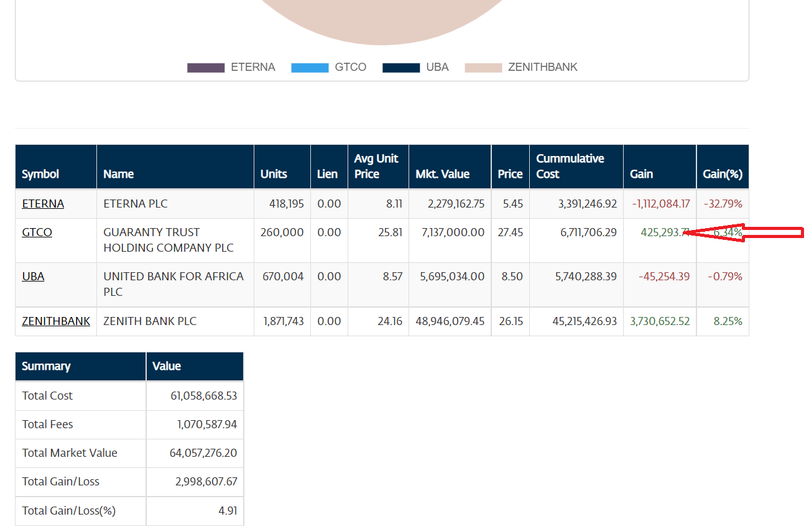Viewport: 809px width, 532px height.
Task: Click the Lien column header
Action: tap(329, 167)
